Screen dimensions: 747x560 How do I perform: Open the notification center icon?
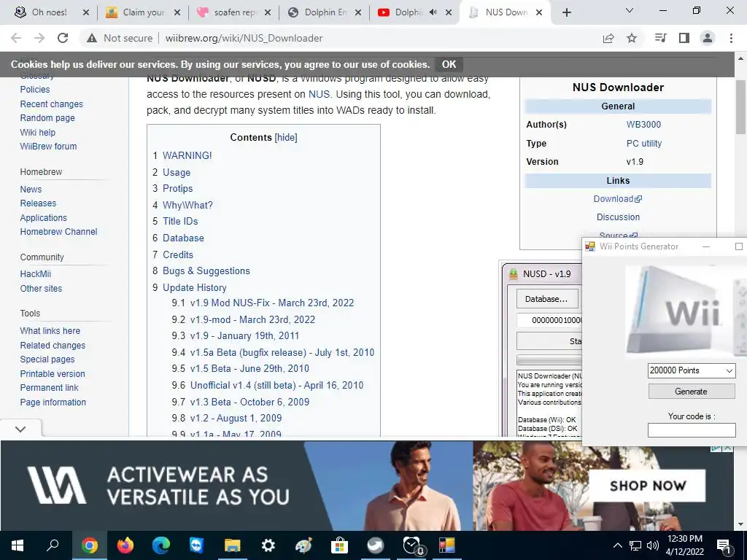pyautogui.click(x=724, y=545)
